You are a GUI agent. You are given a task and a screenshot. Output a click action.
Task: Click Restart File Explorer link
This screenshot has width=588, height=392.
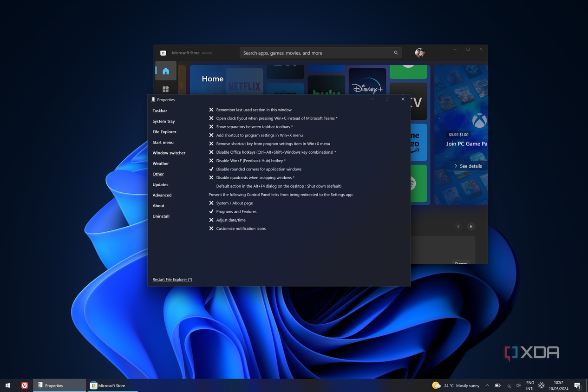pyautogui.click(x=172, y=280)
